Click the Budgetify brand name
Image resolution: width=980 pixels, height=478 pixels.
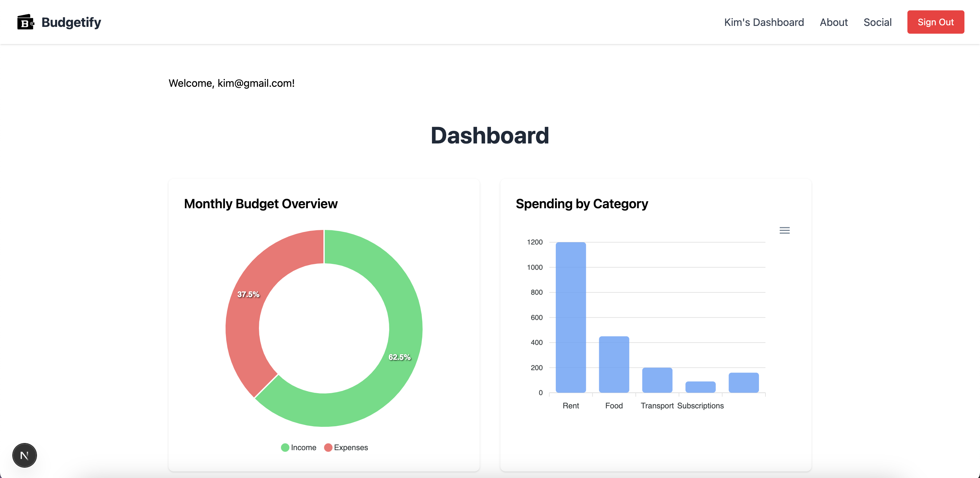(71, 22)
